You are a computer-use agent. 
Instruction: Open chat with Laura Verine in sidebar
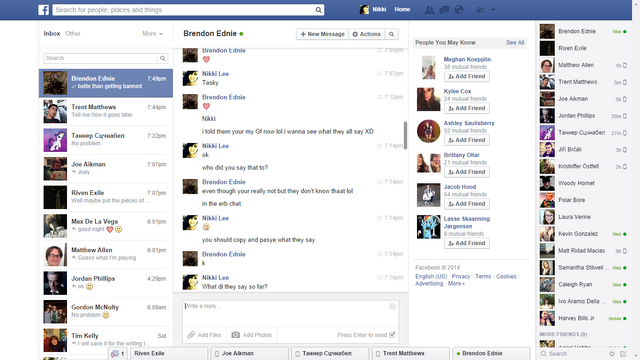tap(583, 217)
